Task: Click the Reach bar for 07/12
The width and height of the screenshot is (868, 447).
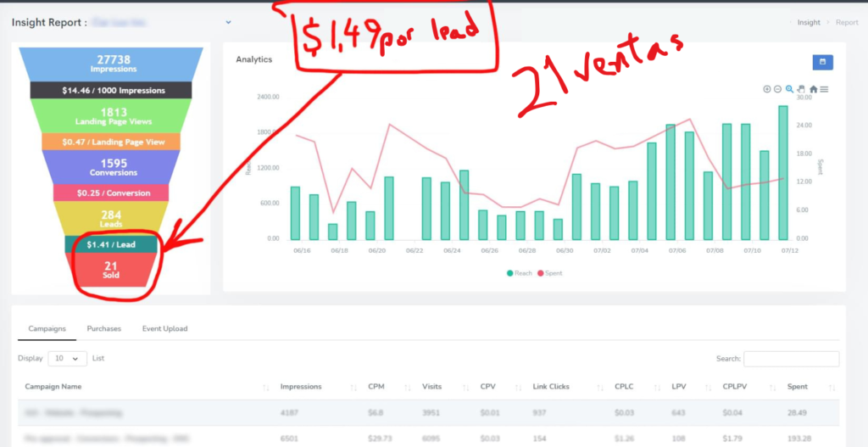Action: (x=782, y=173)
